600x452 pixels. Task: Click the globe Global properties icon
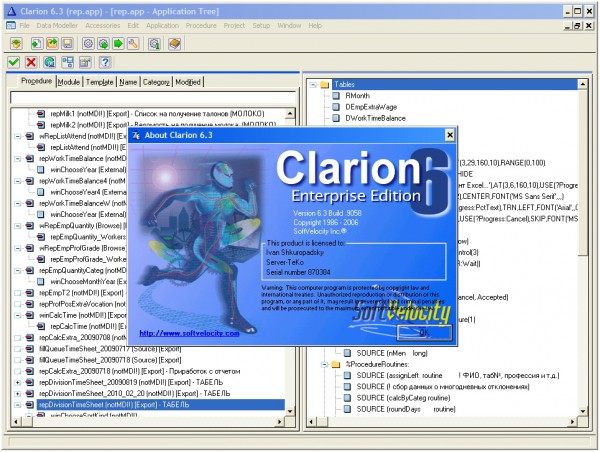[49, 62]
